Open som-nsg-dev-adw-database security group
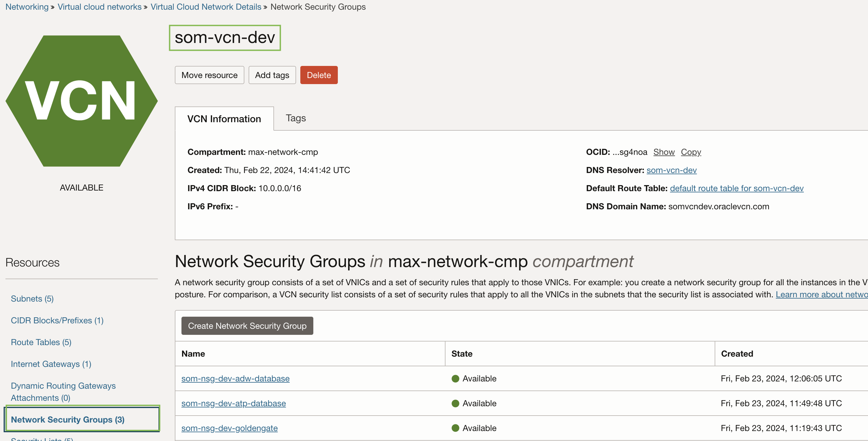 [x=235, y=378]
